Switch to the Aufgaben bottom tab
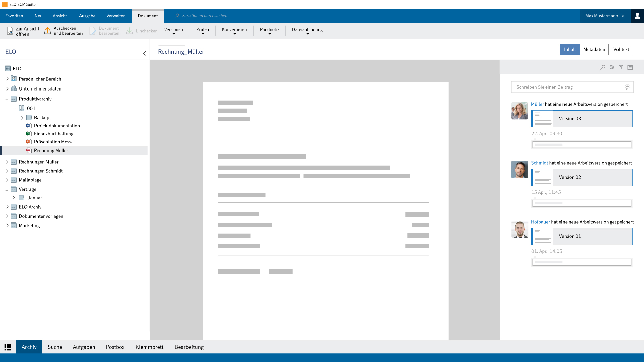The width and height of the screenshot is (644, 362). [x=84, y=347]
